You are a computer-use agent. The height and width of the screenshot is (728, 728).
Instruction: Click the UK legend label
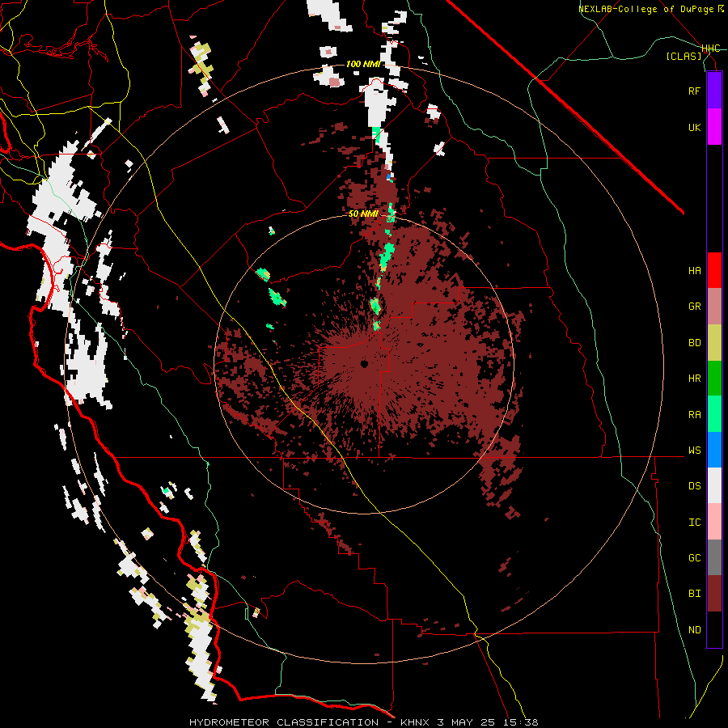(694, 127)
